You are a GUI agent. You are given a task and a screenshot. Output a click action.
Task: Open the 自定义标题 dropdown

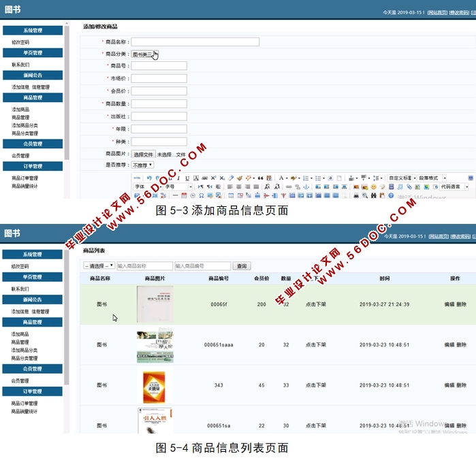click(x=402, y=178)
